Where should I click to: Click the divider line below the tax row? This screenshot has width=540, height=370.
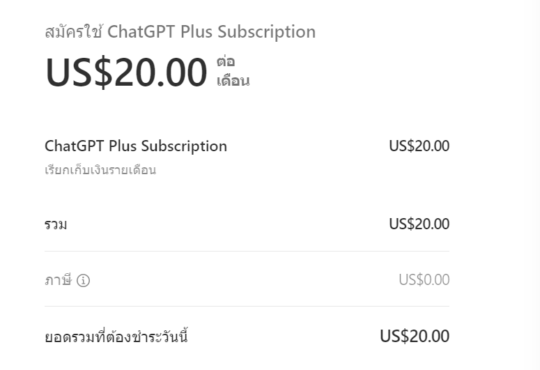tap(247, 306)
